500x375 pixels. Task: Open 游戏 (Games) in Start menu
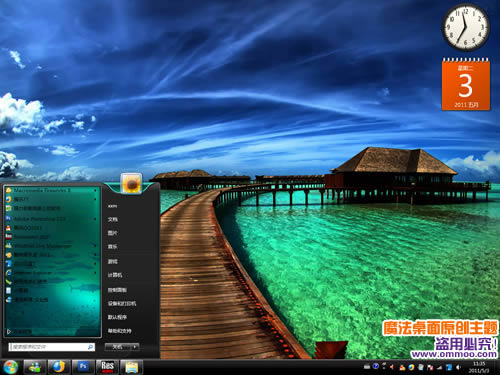point(113,261)
